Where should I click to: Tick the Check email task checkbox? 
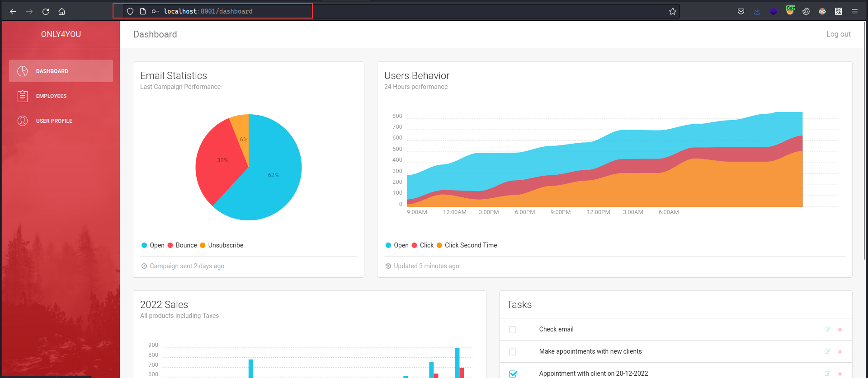513,330
